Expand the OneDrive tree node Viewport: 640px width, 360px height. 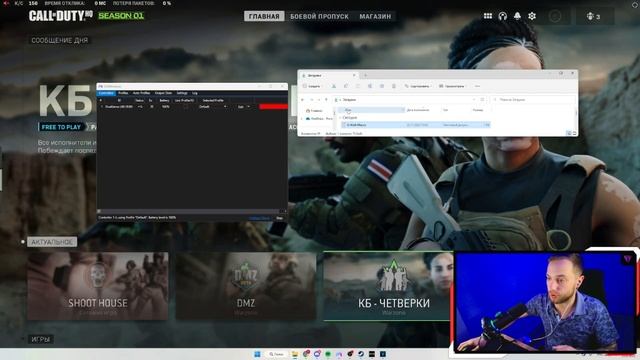tap(302, 118)
